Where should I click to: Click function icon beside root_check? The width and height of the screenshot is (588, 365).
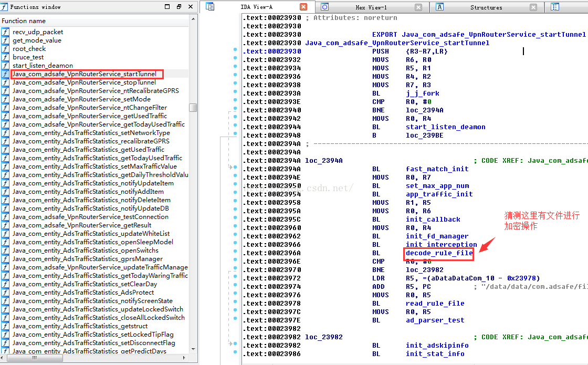[5, 49]
